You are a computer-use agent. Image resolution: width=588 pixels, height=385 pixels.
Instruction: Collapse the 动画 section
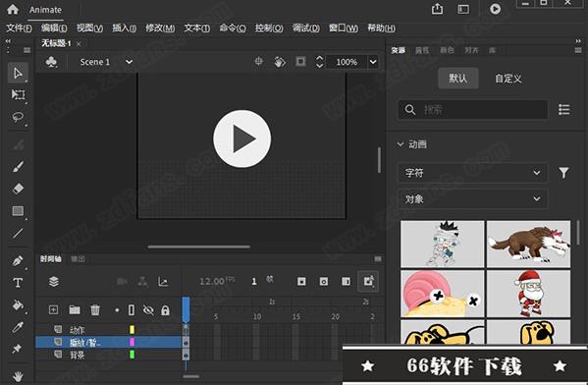tap(401, 144)
